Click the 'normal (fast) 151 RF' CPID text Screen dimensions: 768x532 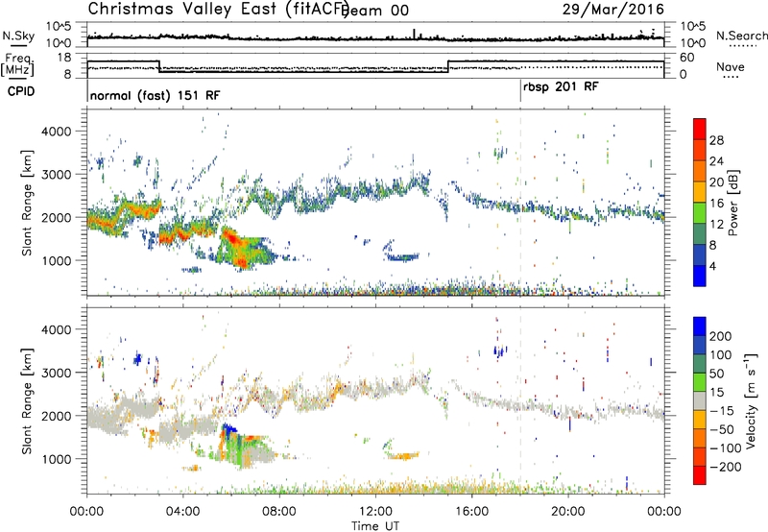156,95
